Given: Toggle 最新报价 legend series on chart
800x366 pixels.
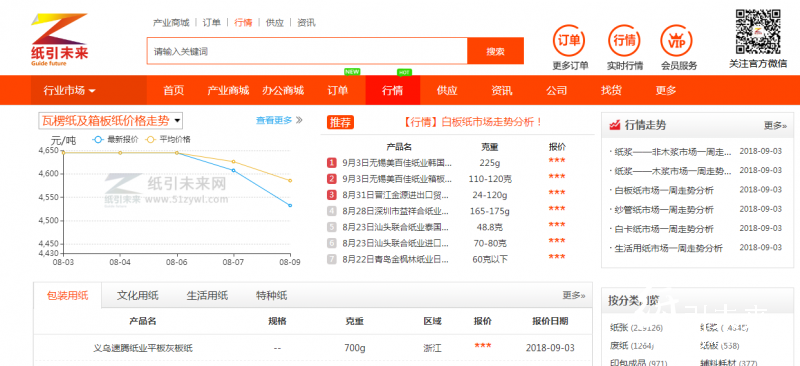Looking at the screenshot, I should (115, 139).
